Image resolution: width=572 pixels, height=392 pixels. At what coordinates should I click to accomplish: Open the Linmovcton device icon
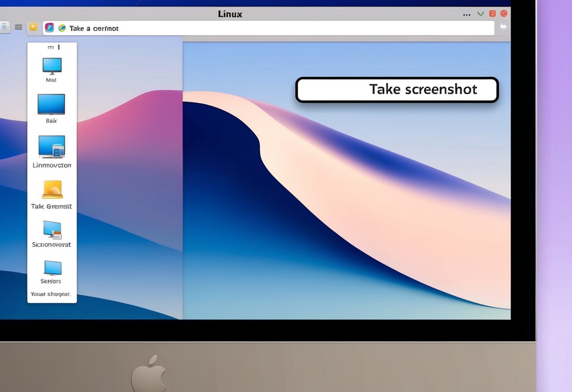point(51,147)
